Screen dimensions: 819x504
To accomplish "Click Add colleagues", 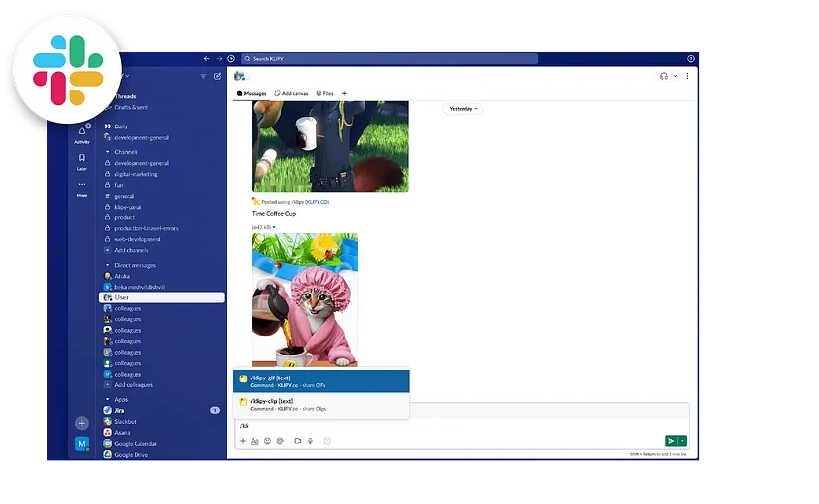I will pyautogui.click(x=134, y=385).
